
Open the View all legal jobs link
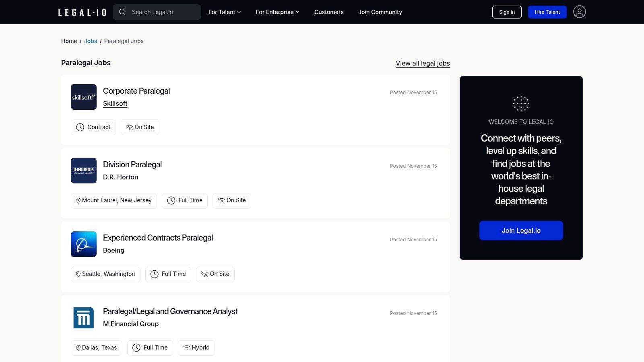pyautogui.click(x=423, y=63)
